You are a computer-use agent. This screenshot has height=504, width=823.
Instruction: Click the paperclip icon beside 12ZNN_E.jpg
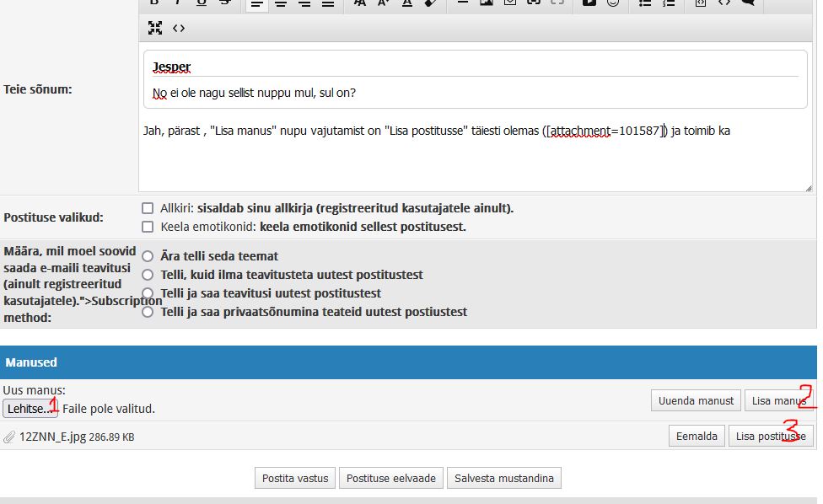point(9,437)
